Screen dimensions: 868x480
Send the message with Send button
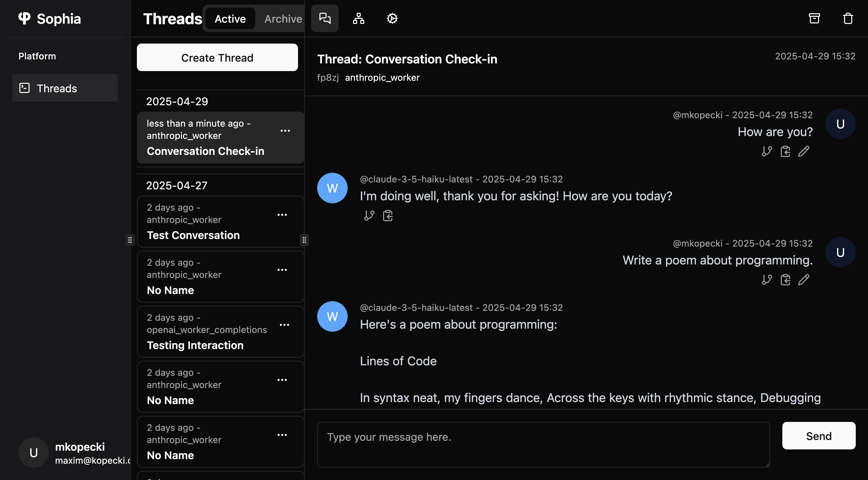pos(819,436)
